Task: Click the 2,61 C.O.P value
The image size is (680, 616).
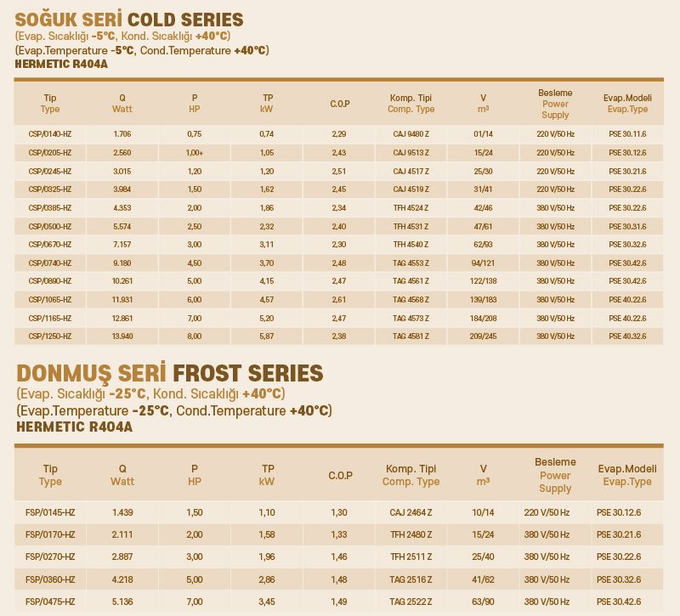Action: (x=338, y=300)
